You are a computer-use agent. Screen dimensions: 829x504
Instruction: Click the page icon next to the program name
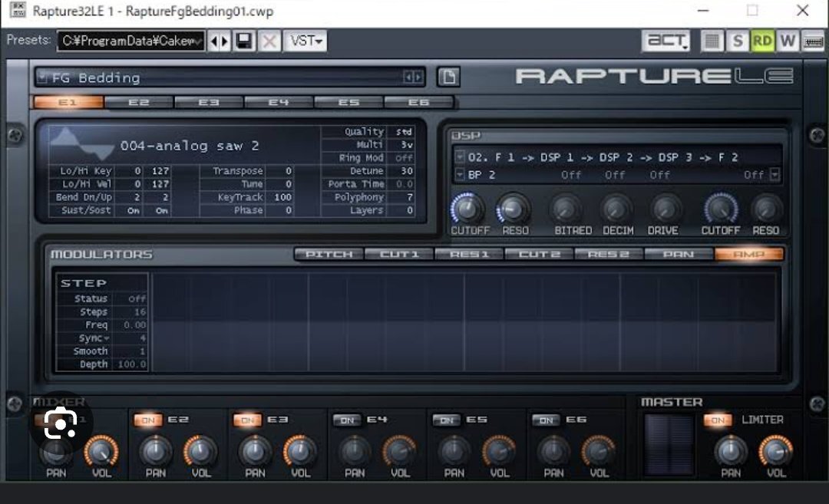coord(449,77)
